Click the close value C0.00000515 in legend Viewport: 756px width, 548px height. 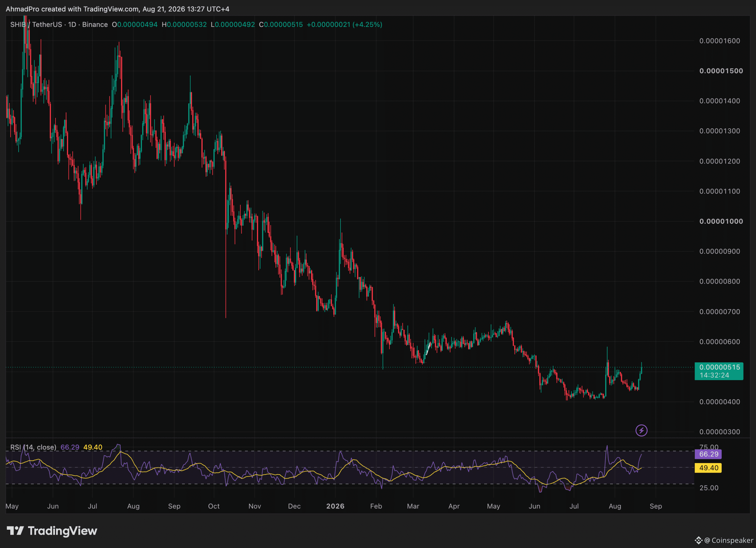281,25
